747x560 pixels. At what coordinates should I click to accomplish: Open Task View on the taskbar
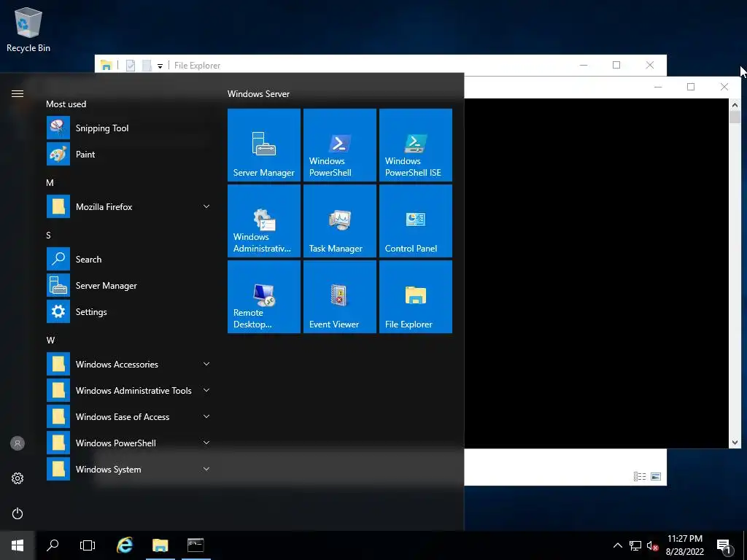pos(88,545)
